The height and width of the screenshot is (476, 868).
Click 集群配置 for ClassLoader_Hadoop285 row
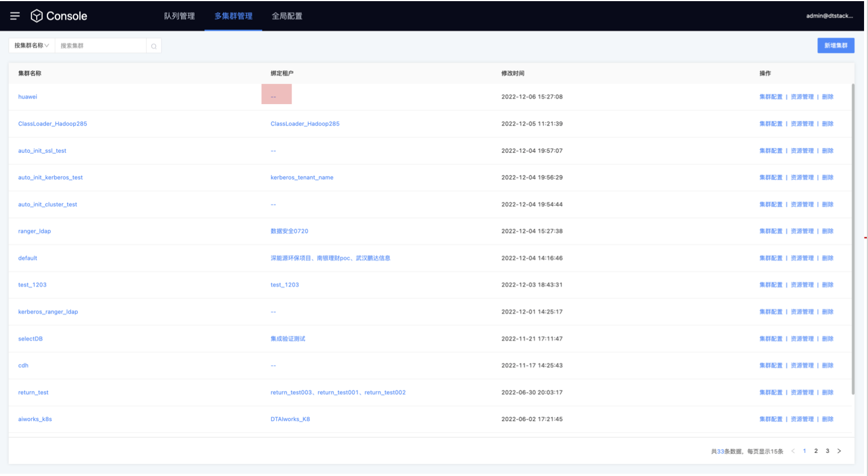[771, 124]
